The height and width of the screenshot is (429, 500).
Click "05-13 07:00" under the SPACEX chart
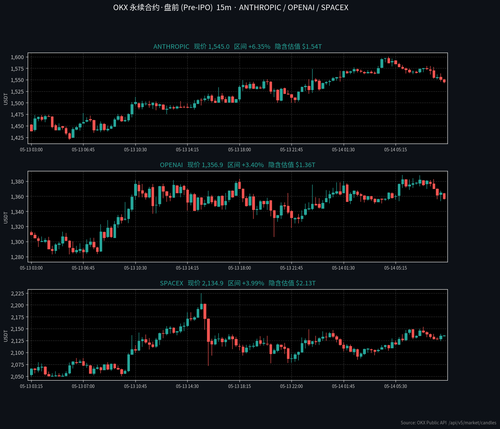point(83,386)
